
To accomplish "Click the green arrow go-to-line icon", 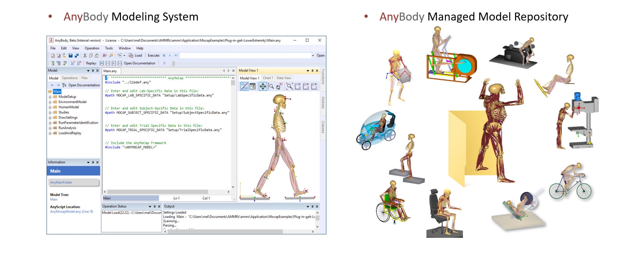I will click(65, 63).
